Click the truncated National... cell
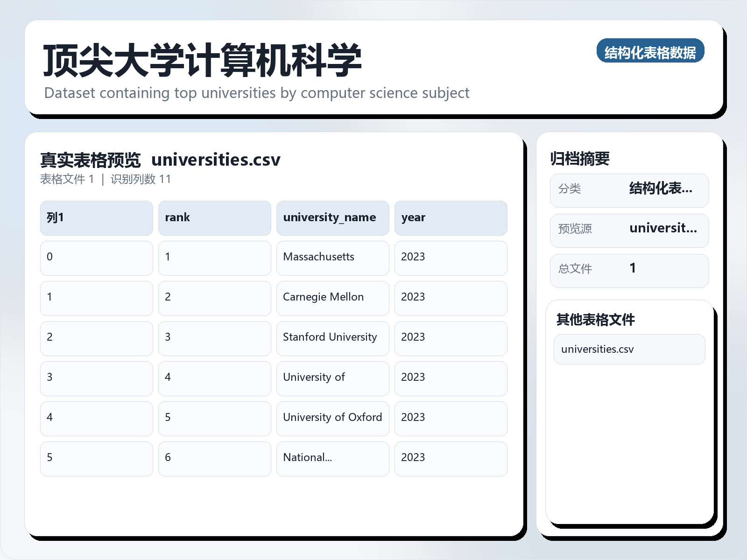 (x=332, y=459)
